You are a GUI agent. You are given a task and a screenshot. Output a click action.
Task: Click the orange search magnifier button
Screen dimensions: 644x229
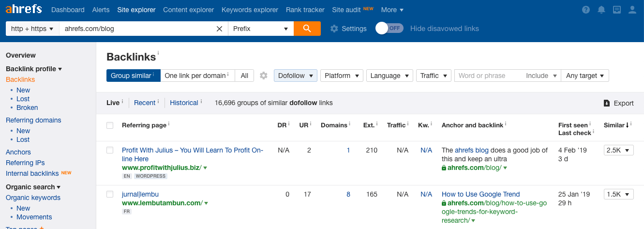tap(307, 29)
